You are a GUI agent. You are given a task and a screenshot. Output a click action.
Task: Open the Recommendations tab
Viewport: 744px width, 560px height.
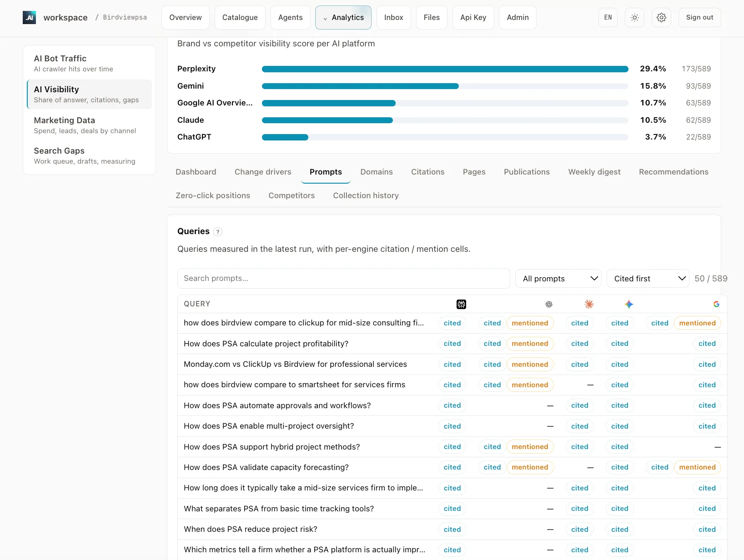click(x=674, y=172)
